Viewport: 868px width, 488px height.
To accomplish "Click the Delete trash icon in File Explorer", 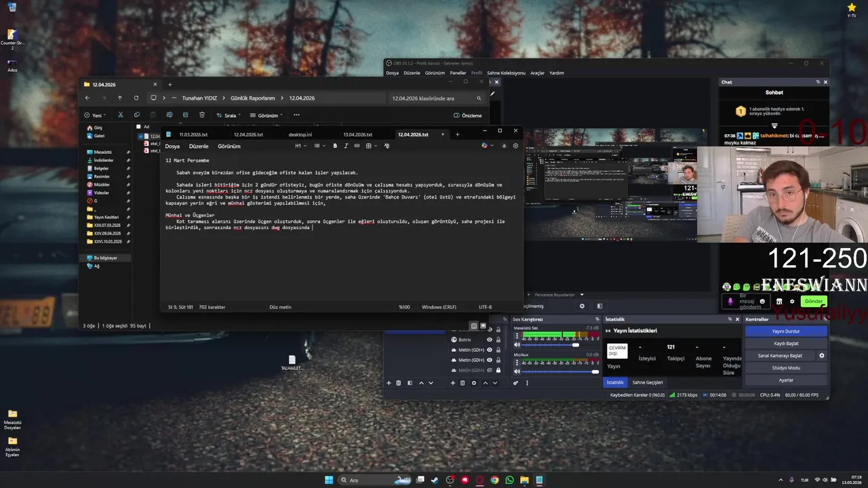I will click(202, 115).
